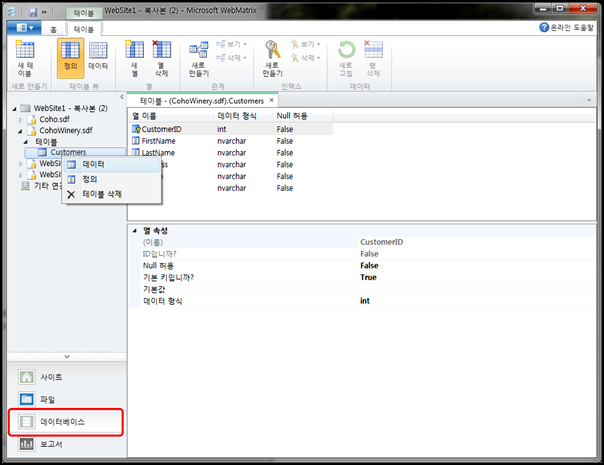Add a column with the 새 열 icon
Image resolution: width=604 pixels, height=465 pixels.
pyautogui.click(x=134, y=58)
